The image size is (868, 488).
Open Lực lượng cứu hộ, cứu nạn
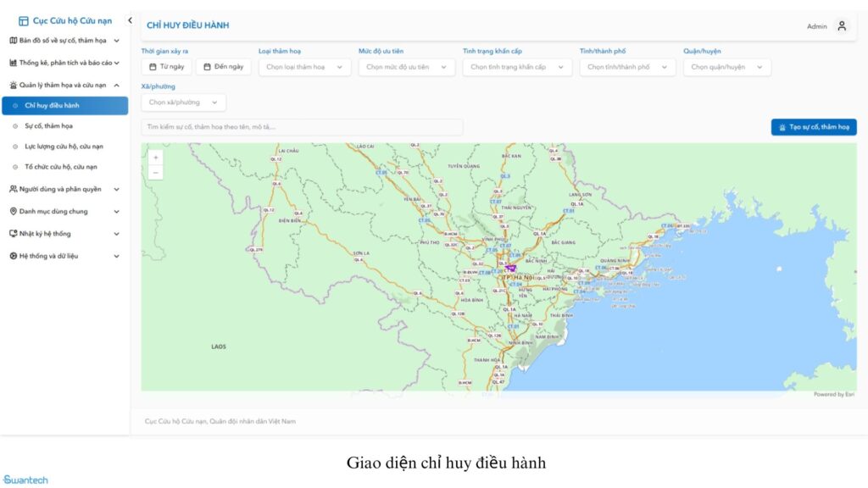[64, 147]
